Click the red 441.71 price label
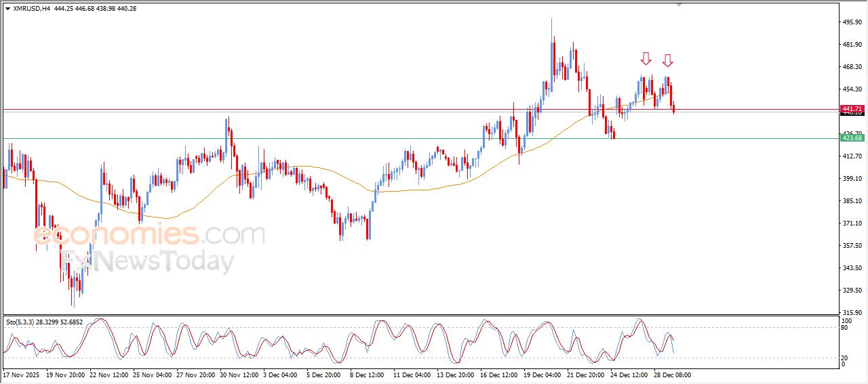The image size is (868, 384). tap(852, 108)
